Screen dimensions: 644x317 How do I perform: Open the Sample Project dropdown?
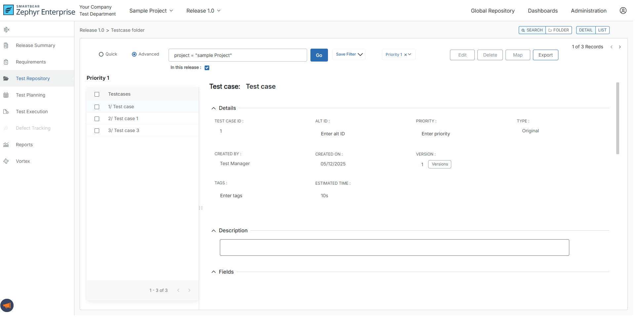[151, 11]
